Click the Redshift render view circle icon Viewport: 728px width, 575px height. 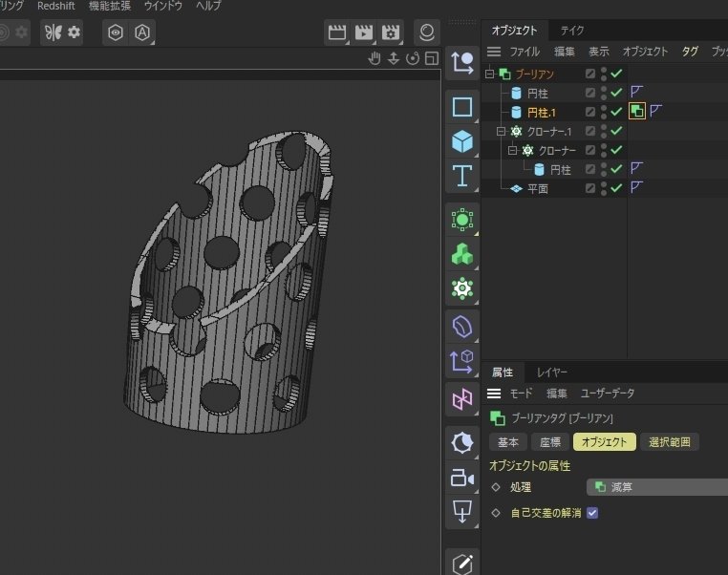tap(427, 32)
